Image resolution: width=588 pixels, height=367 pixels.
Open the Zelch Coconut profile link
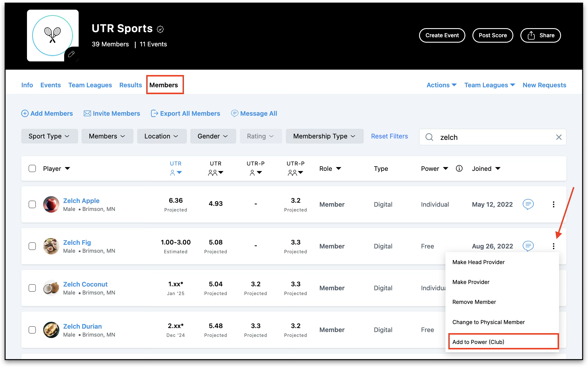coord(85,284)
